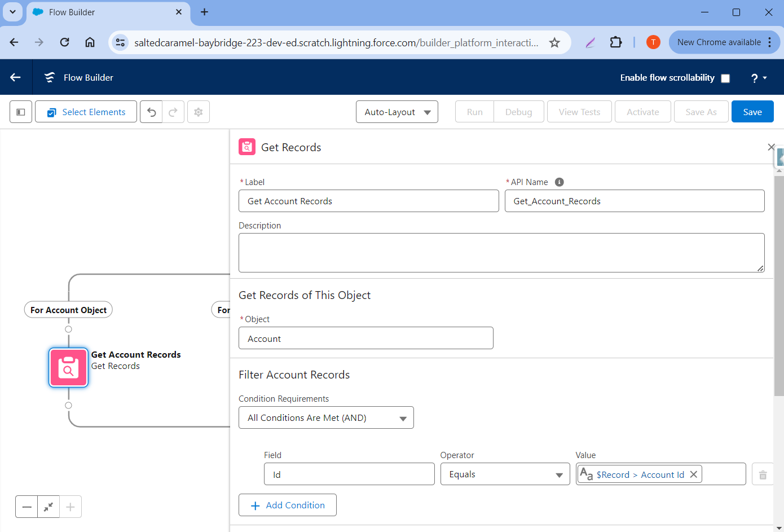Image resolution: width=784 pixels, height=532 pixels.
Task: Click the Object field showing Account
Action: tap(366, 338)
